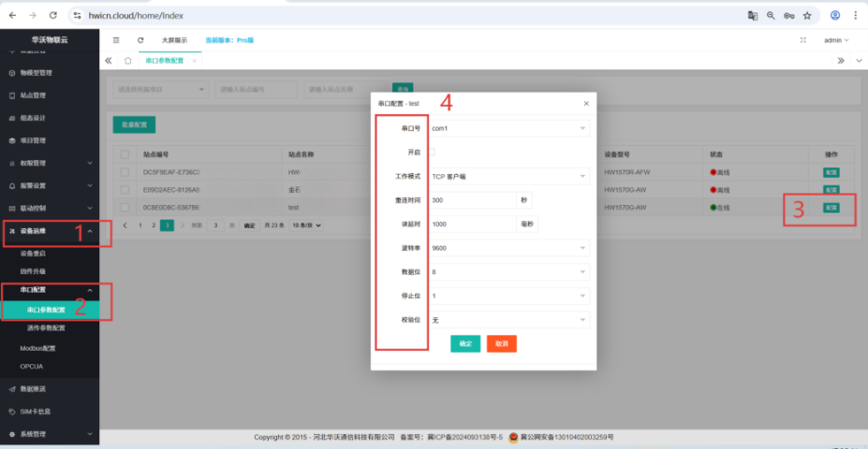Image resolution: width=868 pixels, height=449 pixels.
Task: Open the 串口号 com1 dropdown
Action: [x=508, y=128]
